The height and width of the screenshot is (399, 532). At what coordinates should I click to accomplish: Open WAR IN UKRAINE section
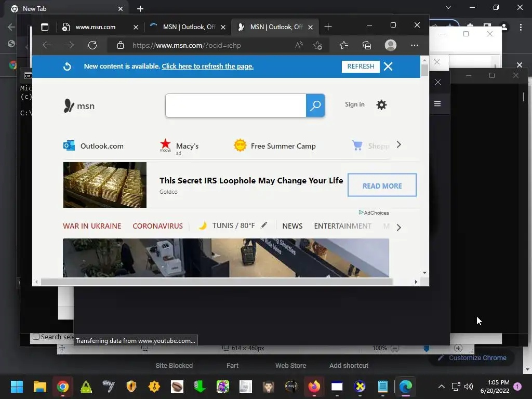coord(92,226)
